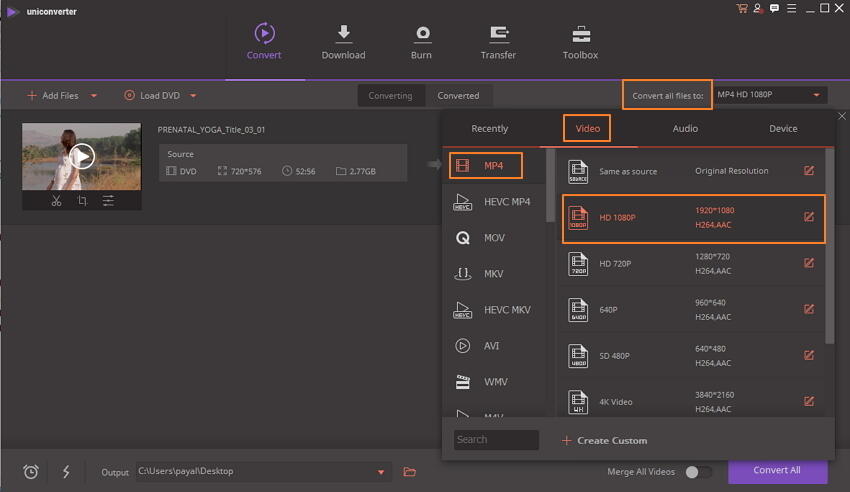
Task: Click Load DVD button
Action: point(152,96)
